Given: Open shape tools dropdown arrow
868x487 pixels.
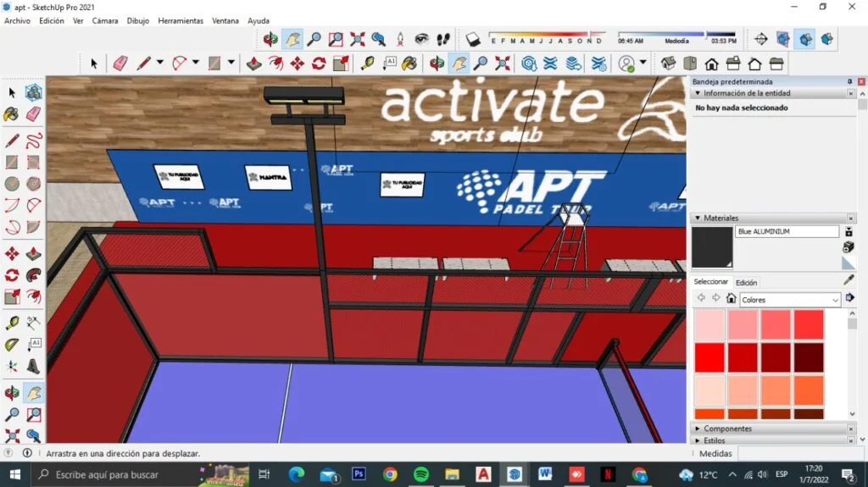Looking at the screenshot, I should coord(231,63).
